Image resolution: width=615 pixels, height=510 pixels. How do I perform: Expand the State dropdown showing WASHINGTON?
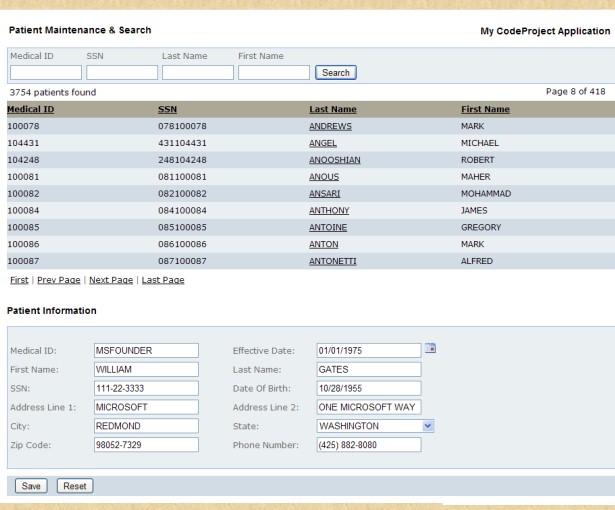[x=428, y=426]
